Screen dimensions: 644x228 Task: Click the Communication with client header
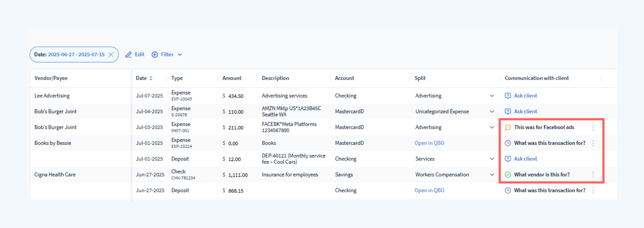[537, 78]
